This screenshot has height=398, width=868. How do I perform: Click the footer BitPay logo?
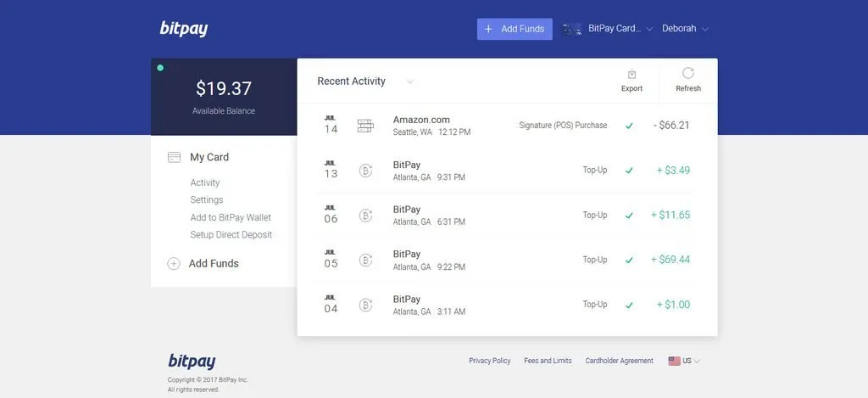192,361
